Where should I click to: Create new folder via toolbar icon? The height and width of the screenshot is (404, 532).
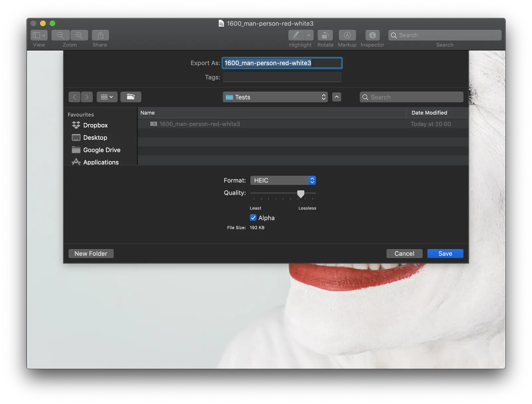pyautogui.click(x=131, y=97)
